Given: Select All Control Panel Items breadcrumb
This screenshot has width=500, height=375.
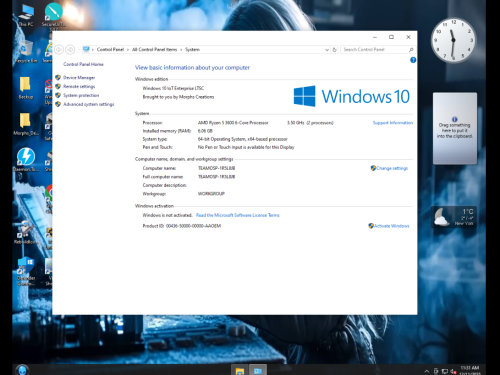Looking at the screenshot, I should click(154, 49).
